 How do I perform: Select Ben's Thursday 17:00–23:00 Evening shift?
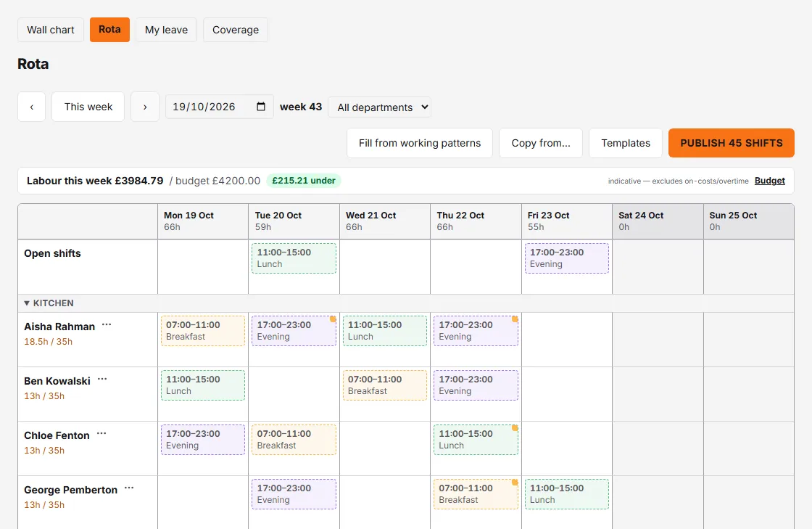tap(476, 385)
